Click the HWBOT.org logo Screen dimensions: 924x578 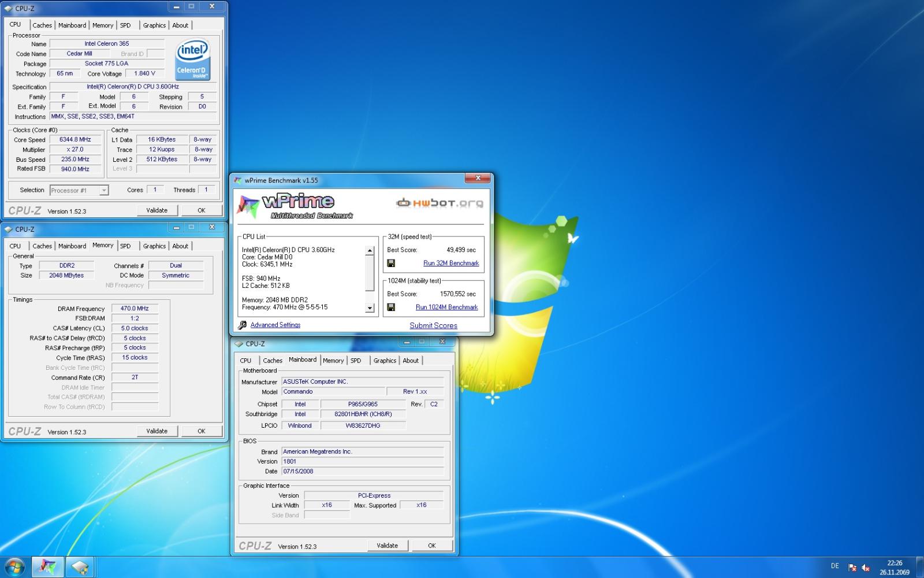439,203
